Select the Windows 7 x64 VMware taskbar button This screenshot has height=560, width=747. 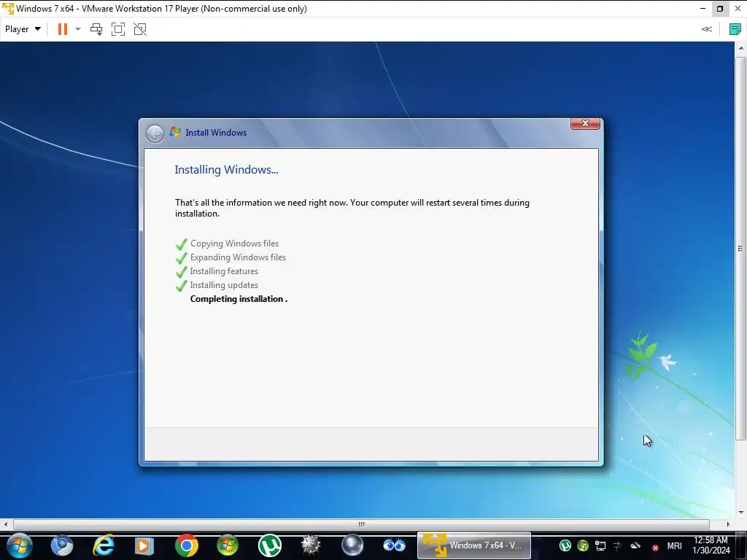click(474, 545)
